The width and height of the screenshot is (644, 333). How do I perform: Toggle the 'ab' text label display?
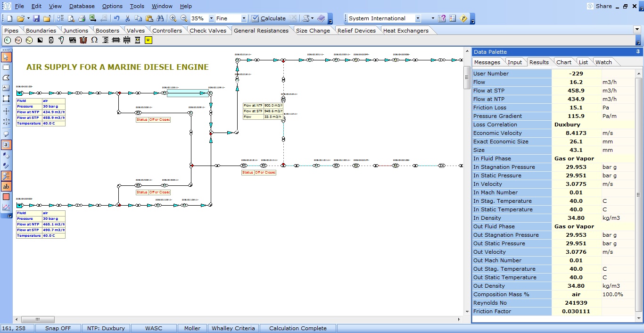pos(6,186)
